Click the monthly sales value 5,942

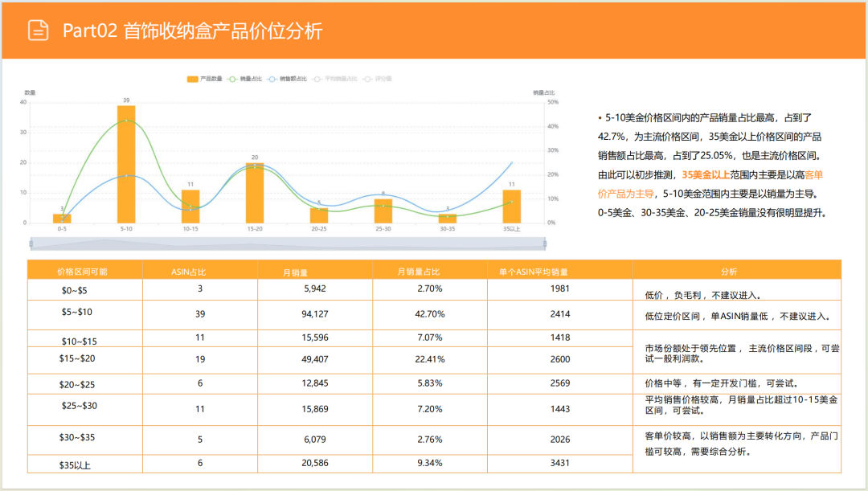coord(315,288)
